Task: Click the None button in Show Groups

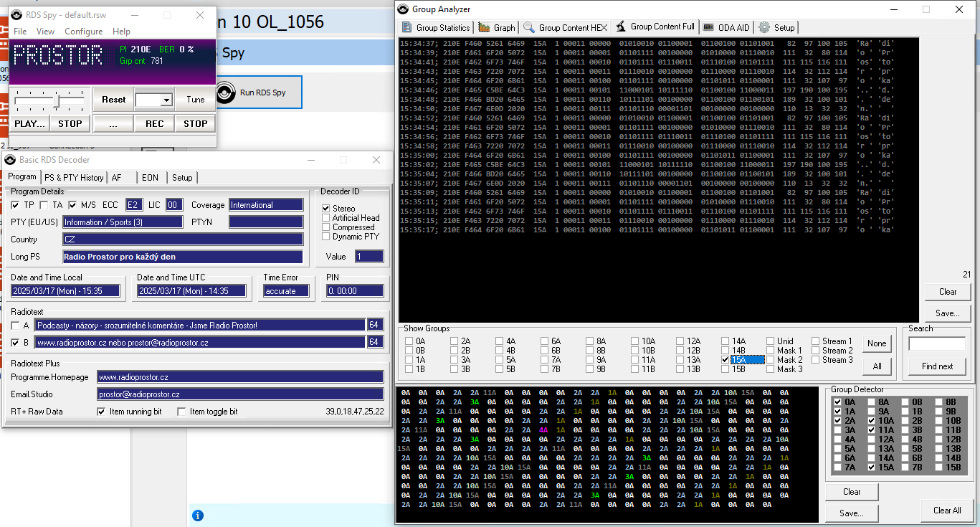Action: tap(877, 343)
